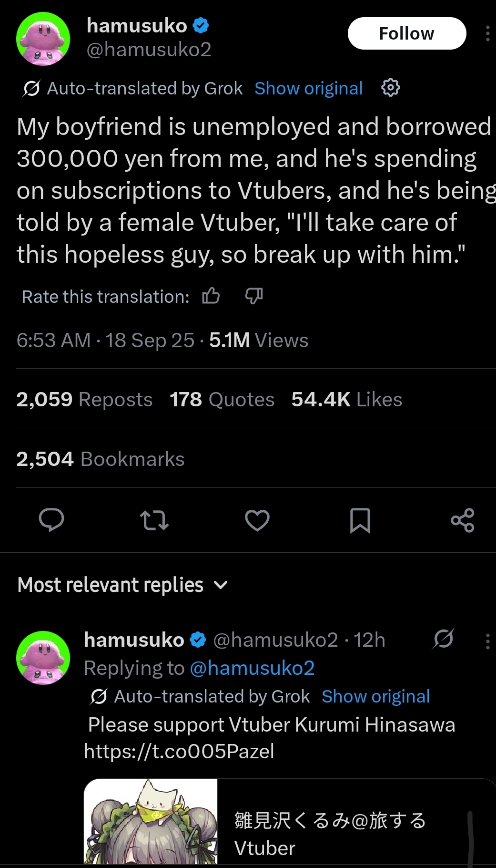This screenshot has width=496, height=868.
Task: Open reply's three-dot options menu
Action: pyautogui.click(x=487, y=641)
